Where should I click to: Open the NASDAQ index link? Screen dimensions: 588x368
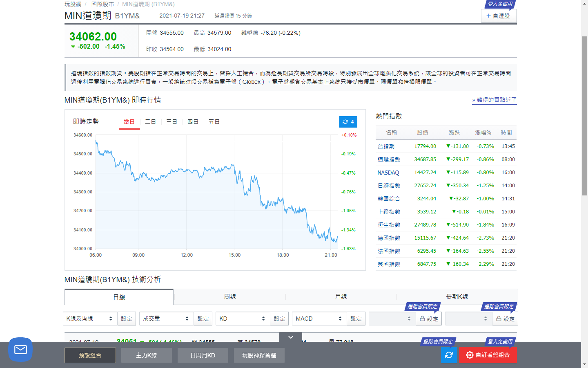coord(388,173)
